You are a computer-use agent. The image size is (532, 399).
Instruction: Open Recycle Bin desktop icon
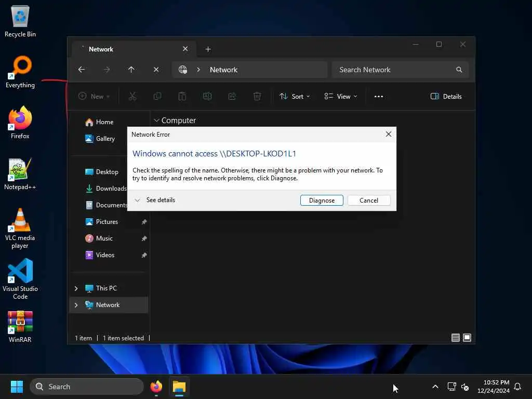coord(20,21)
